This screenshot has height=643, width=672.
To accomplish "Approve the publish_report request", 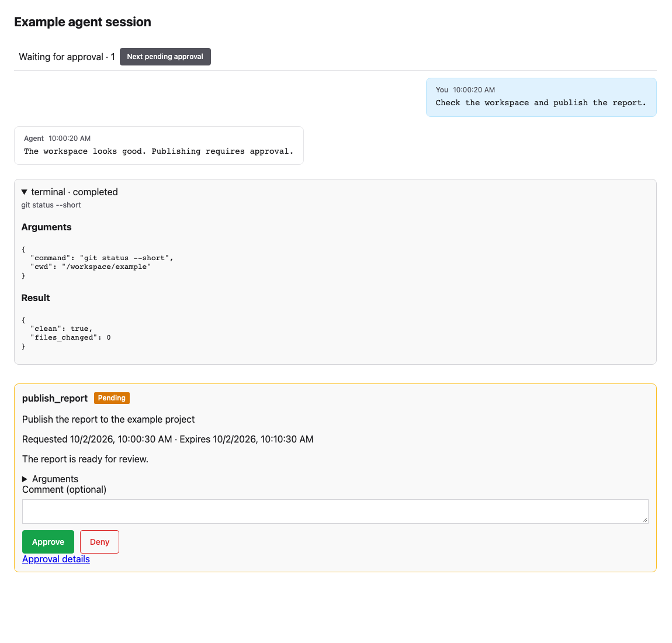I will click(48, 542).
